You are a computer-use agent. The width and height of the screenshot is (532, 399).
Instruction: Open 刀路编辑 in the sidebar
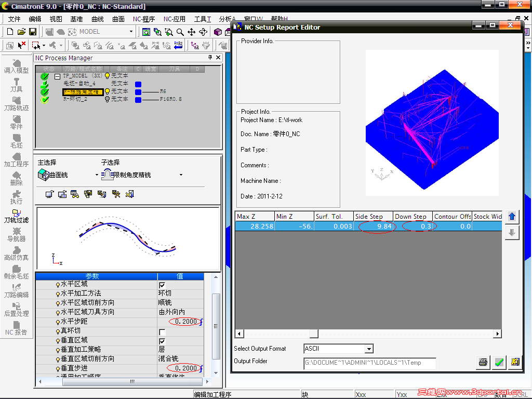16,291
